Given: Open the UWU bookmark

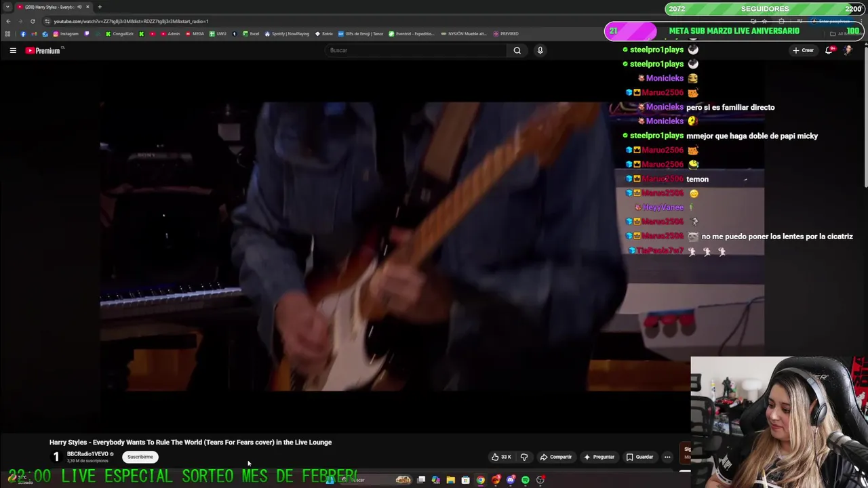Looking at the screenshot, I should pyautogui.click(x=218, y=34).
